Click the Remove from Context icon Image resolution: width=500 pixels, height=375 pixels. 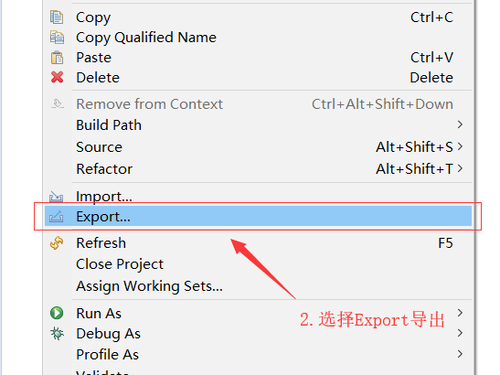[x=57, y=104]
